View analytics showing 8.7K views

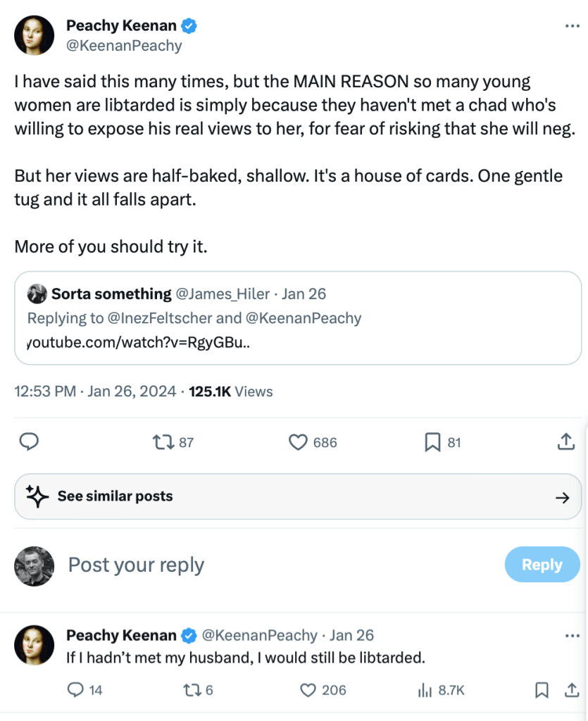(x=425, y=690)
